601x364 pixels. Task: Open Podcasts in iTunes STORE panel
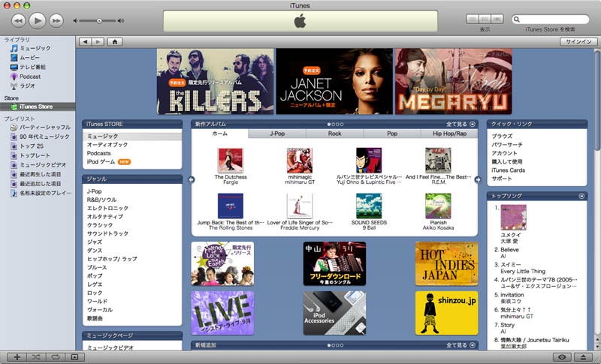click(x=99, y=153)
